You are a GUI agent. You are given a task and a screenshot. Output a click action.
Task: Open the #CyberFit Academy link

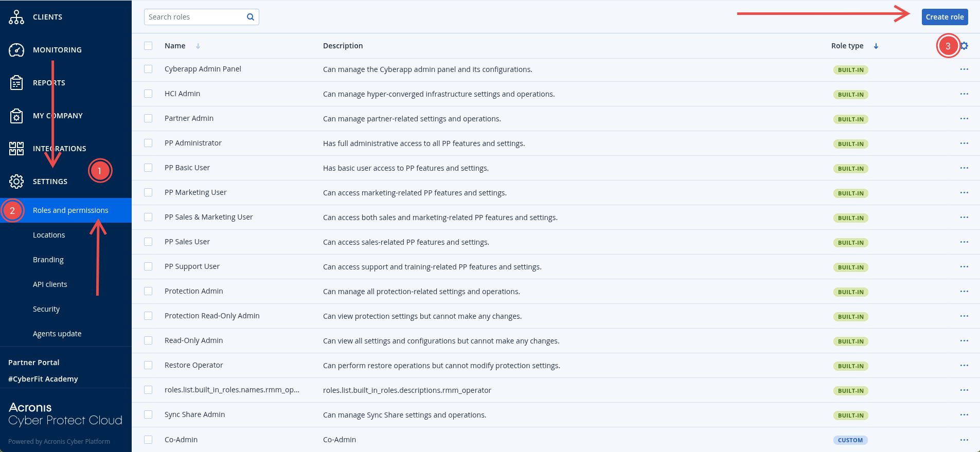(43, 378)
